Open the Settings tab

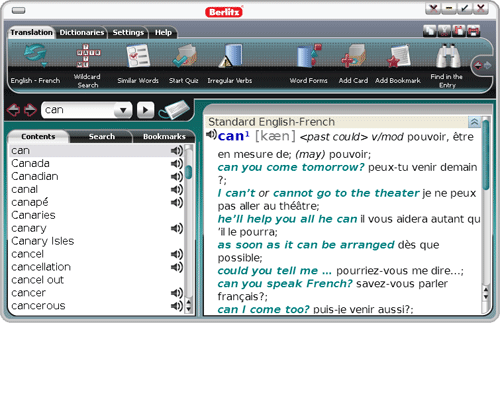tap(128, 32)
